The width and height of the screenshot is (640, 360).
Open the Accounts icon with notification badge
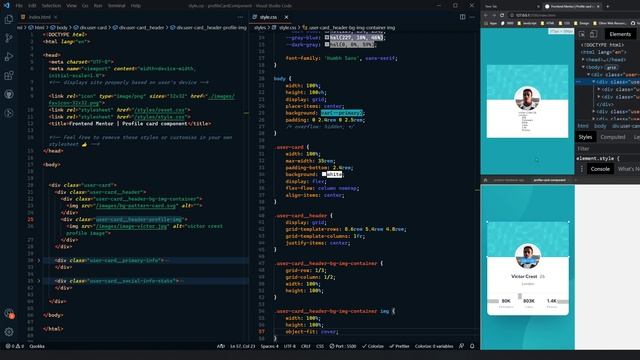(9, 313)
